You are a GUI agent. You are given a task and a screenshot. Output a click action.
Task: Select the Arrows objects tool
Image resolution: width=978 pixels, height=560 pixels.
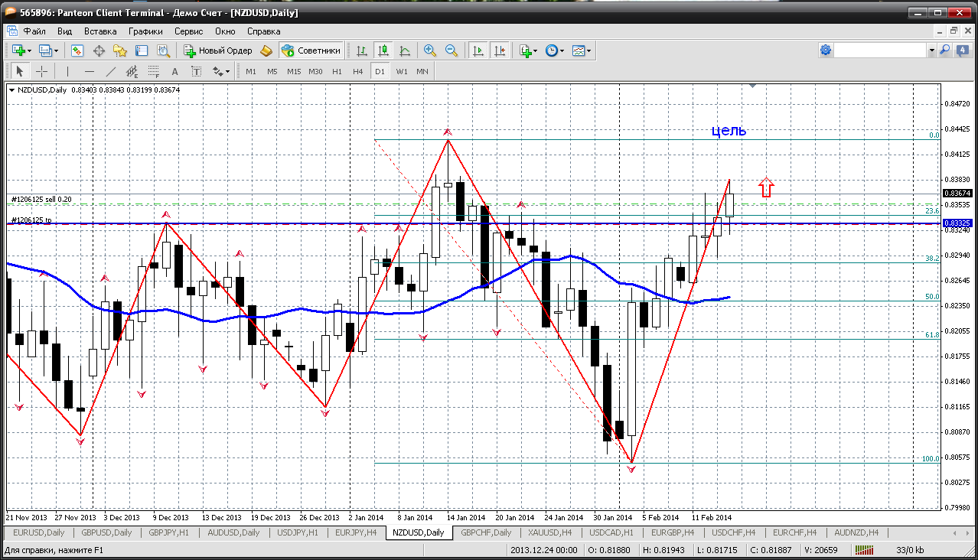218,71
